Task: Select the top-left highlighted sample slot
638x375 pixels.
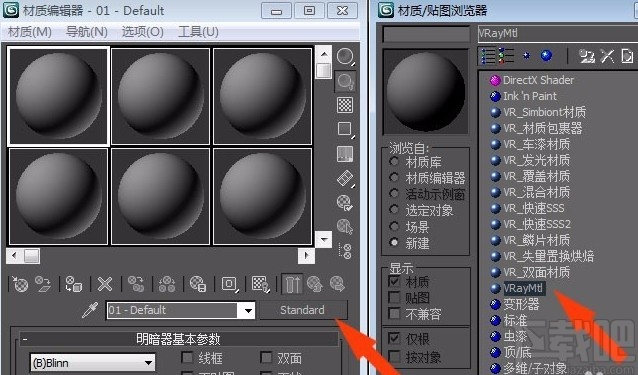Action: [59, 96]
